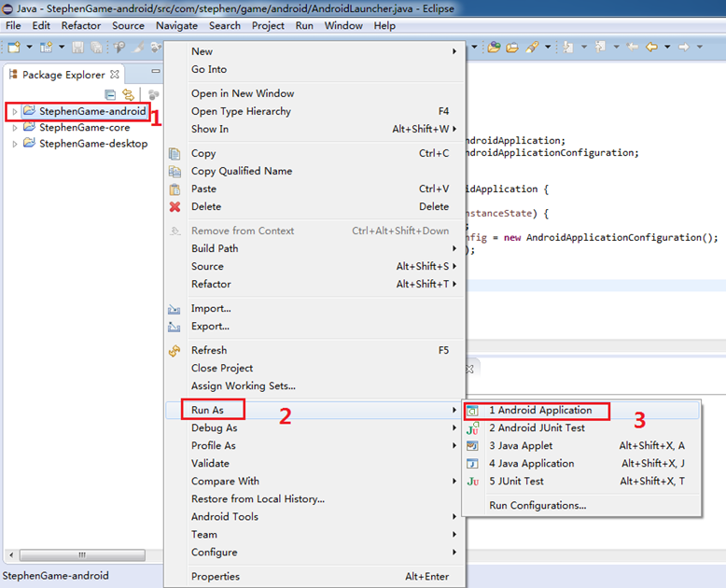Viewport: 726px width, 588px height.
Task: Choose Assign Working Sets... entry
Action: click(314, 385)
